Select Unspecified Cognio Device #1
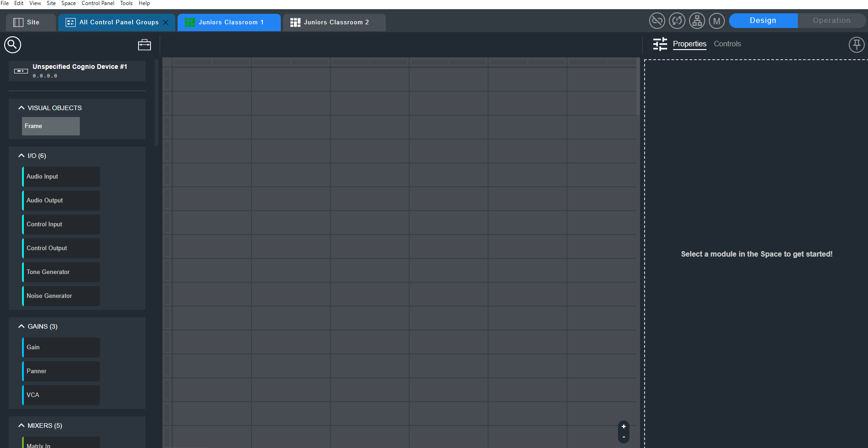The height and width of the screenshot is (448, 868). click(77, 71)
